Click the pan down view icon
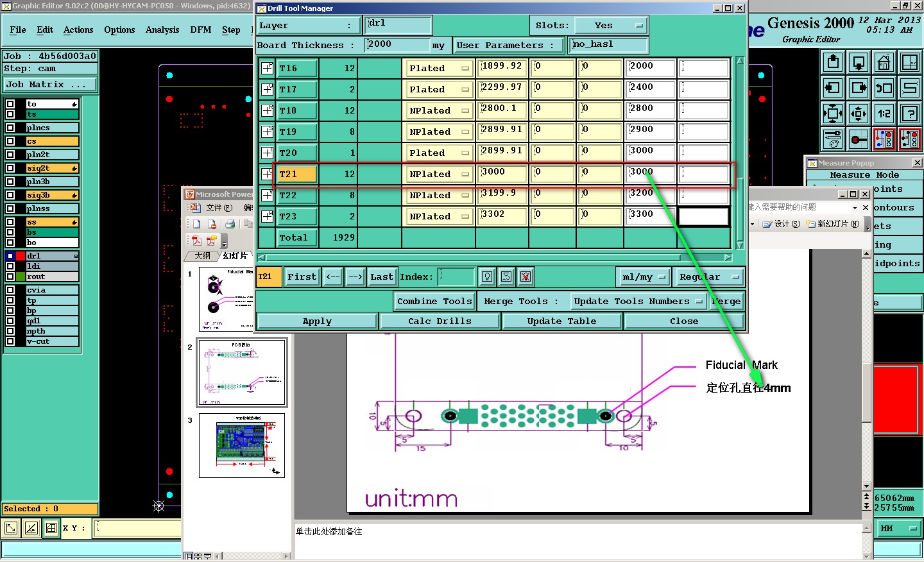The width and height of the screenshot is (924, 562). 859,63
